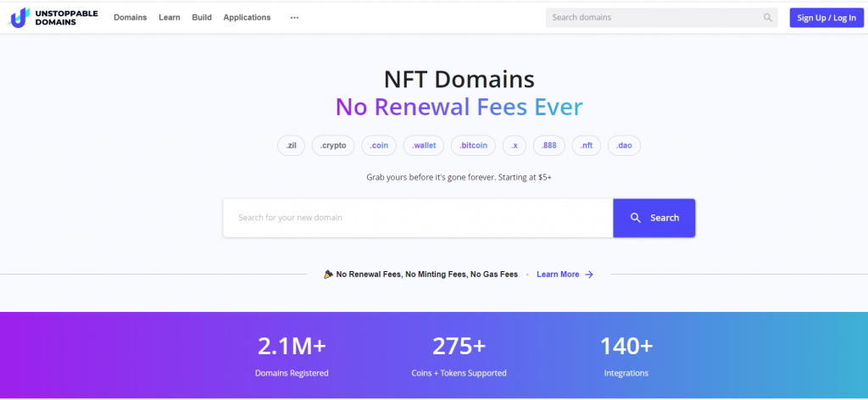Image resolution: width=868 pixels, height=400 pixels.
Task: Select the .x domain chip
Action: pos(515,146)
